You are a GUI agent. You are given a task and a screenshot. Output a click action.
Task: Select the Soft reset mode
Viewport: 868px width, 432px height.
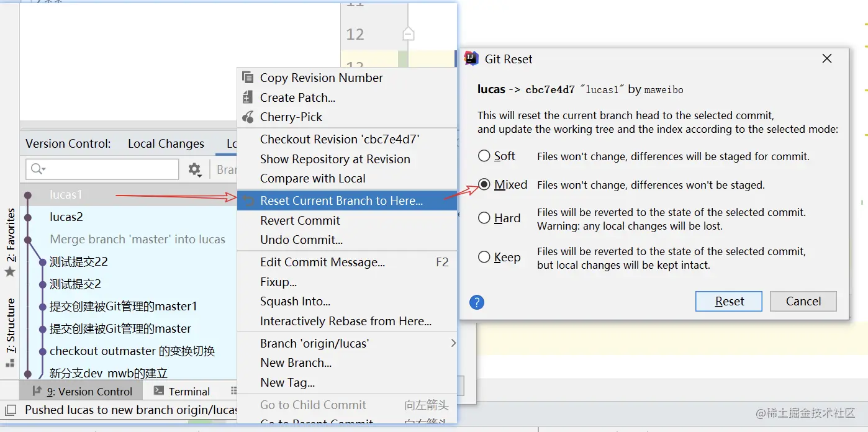484,156
